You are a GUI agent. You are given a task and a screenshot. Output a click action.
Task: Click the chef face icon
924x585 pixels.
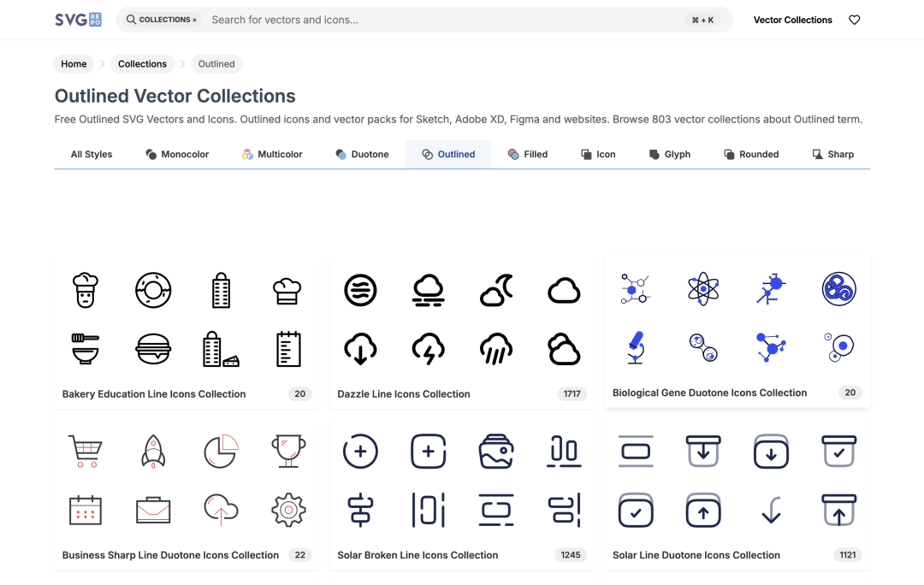[x=86, y=290]
